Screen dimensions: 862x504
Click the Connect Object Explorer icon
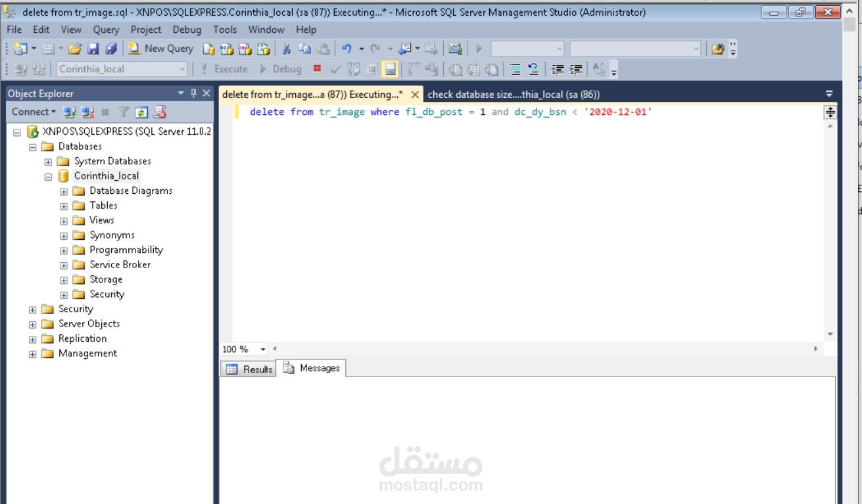click(69, 112)
